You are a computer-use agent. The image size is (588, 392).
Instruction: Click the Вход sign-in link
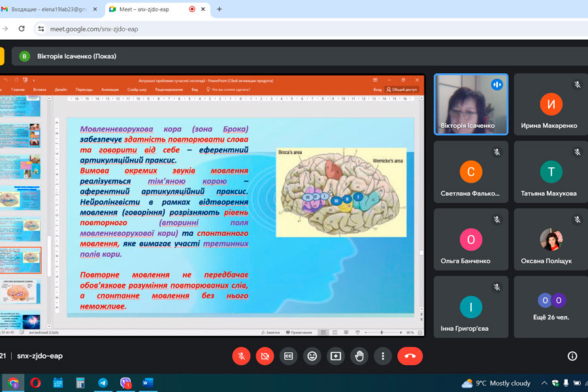point(377,90)
